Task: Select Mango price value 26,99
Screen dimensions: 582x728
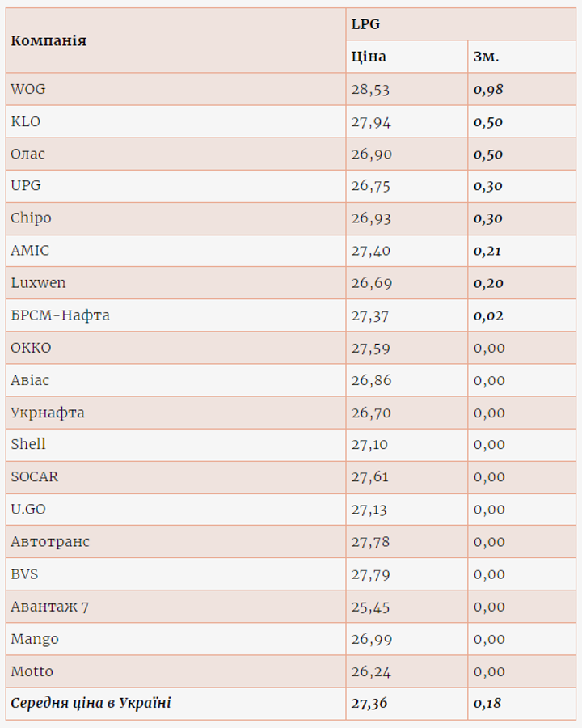Action: point(370,639)
